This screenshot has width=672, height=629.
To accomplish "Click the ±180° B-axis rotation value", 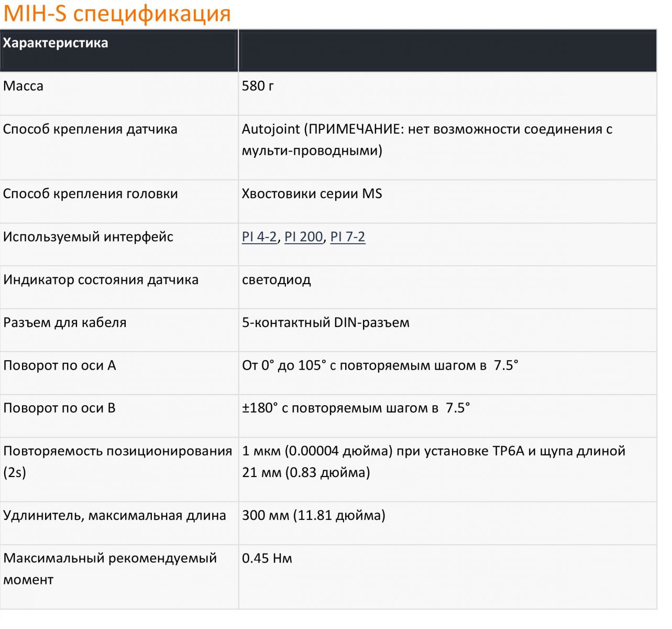I will point(356,408).
